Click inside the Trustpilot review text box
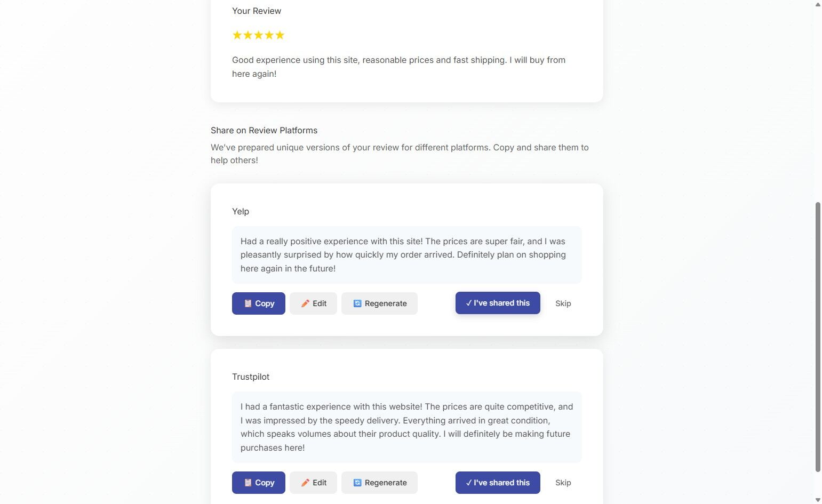 406,427
